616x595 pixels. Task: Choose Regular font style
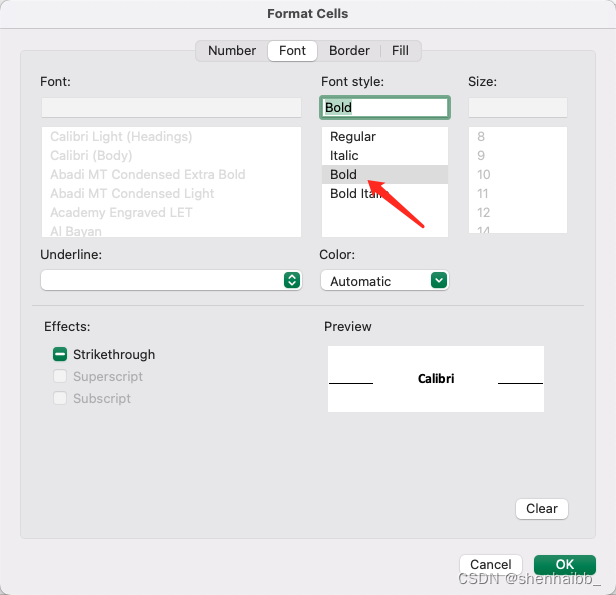[385, 136]
